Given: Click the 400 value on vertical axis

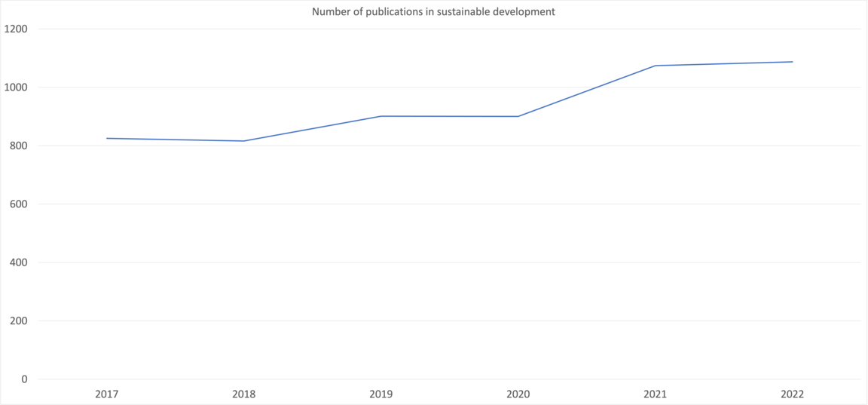Looking at the screenshot, I should [18, 262].
